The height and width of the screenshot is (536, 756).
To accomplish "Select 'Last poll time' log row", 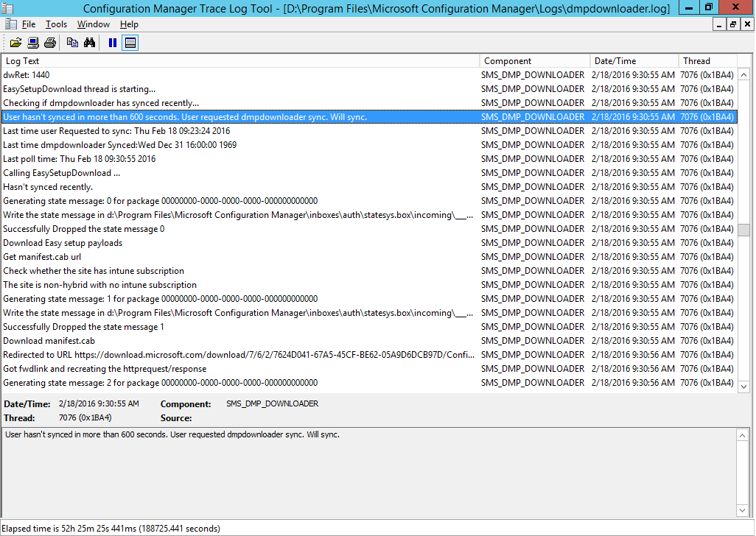I will [x=369, y=159].
